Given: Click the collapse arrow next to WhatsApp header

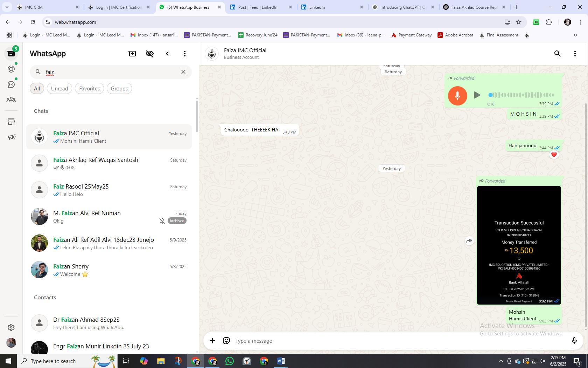Looking at the screenshot, I should 167,54.
